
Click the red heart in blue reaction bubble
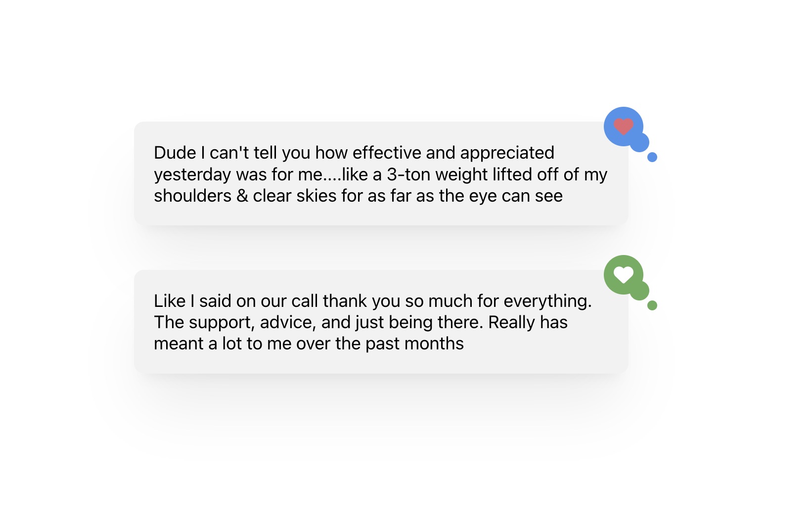[x=624, y=127]
